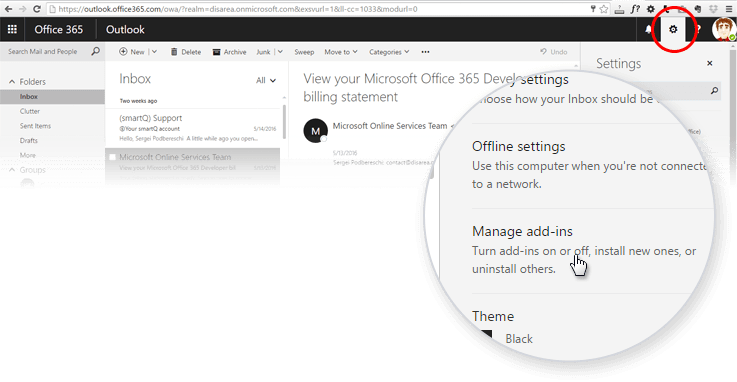This screenshot has width=737, height=382.
Task: Bookmark this page with the star icon
Action: point(604,9)
